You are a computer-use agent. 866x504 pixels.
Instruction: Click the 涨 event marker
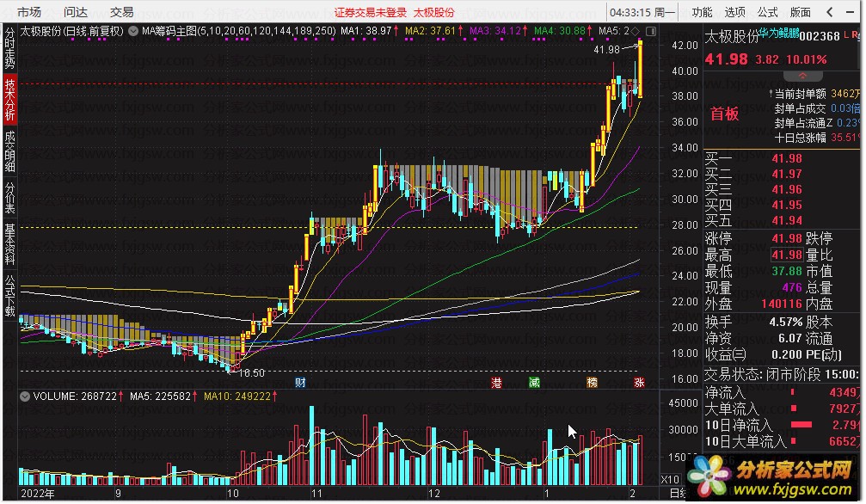click(639, 383)
